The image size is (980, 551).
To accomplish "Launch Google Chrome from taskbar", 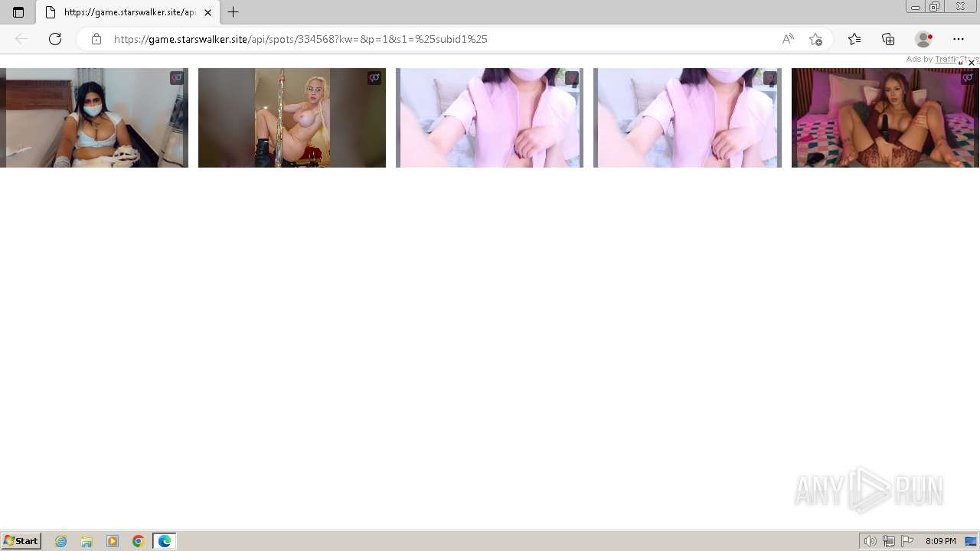I will click(139, 541).
